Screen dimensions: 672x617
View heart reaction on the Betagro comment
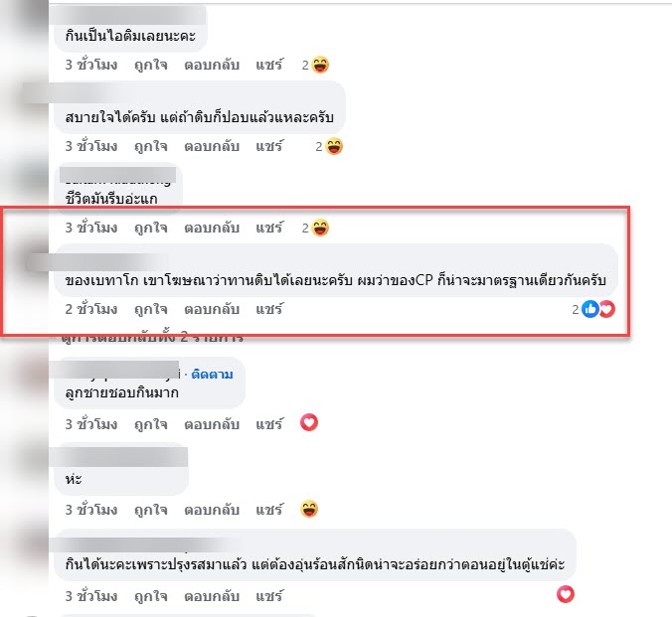click(607, 309)
